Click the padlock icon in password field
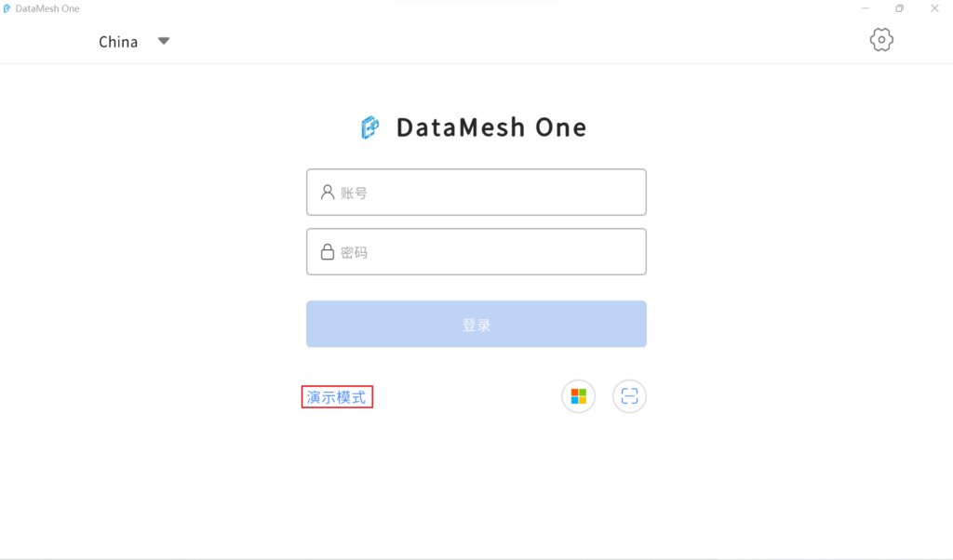Screen dimensions: 953x560 [x=328, y=252]
